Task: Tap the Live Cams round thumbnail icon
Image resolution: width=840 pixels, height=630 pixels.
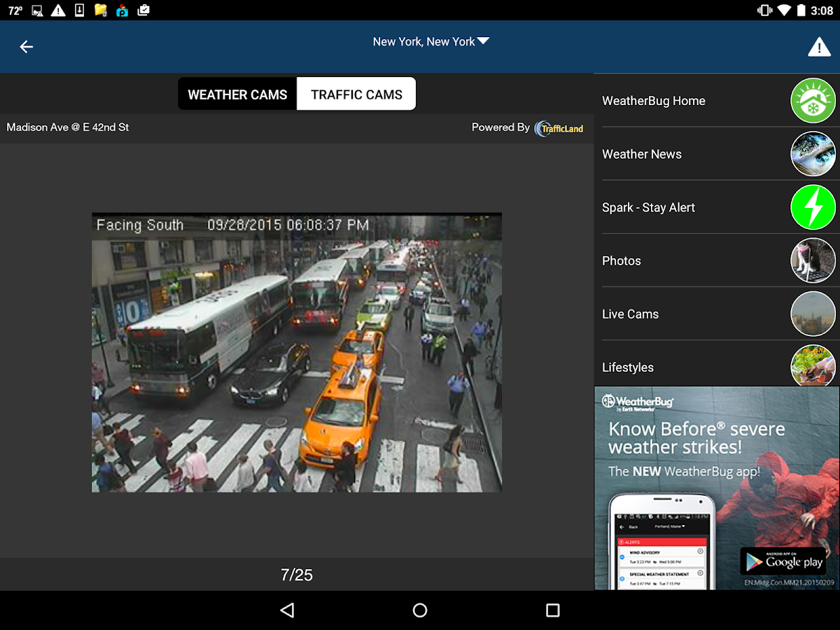Action: coord(813,314)
